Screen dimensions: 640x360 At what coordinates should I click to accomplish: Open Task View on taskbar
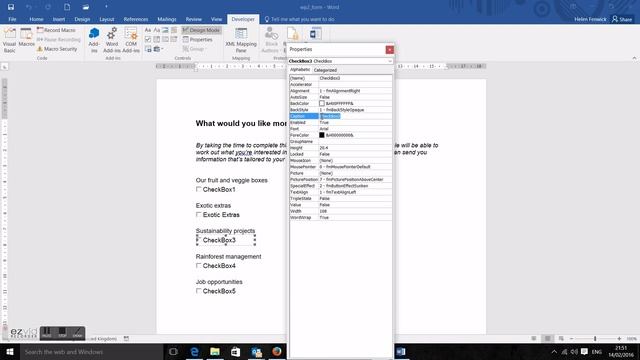click(173, 351)
